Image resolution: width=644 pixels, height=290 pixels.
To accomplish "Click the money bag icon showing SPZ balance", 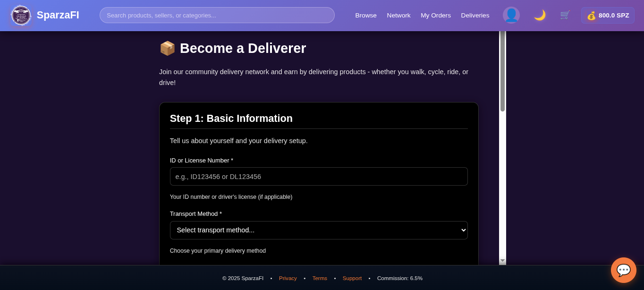I will pyautogui.click(x=591, y=15).
